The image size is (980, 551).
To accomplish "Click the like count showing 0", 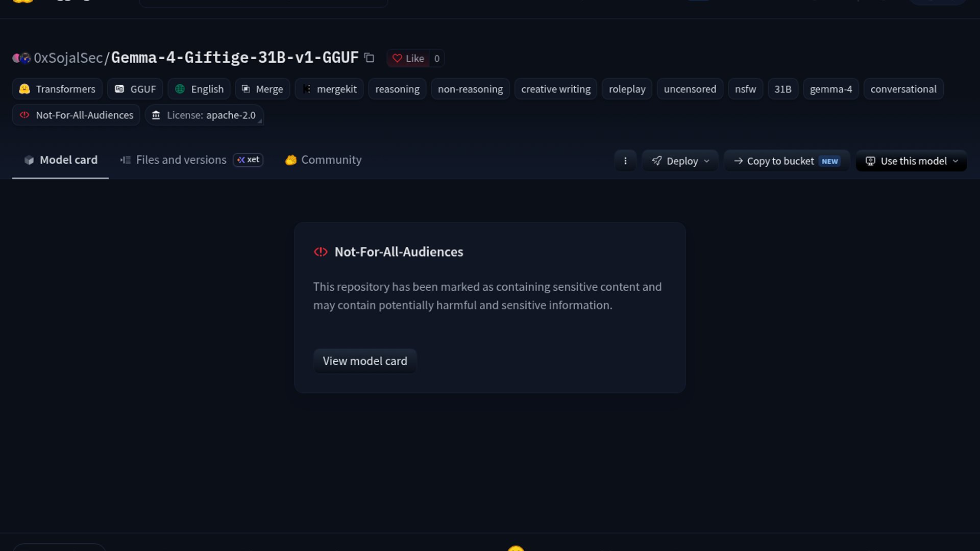I will tap(436, 58).
